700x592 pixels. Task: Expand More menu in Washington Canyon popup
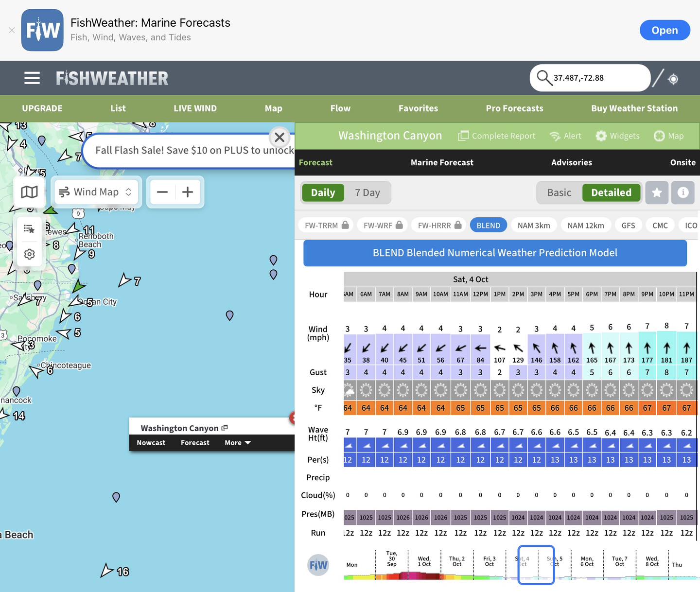(x=238, y=443)
